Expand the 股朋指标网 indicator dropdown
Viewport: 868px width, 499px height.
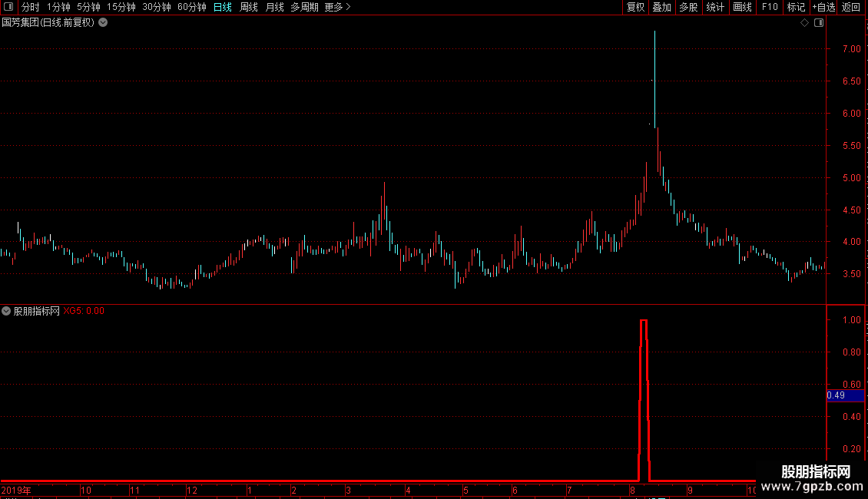coord(6,311)
